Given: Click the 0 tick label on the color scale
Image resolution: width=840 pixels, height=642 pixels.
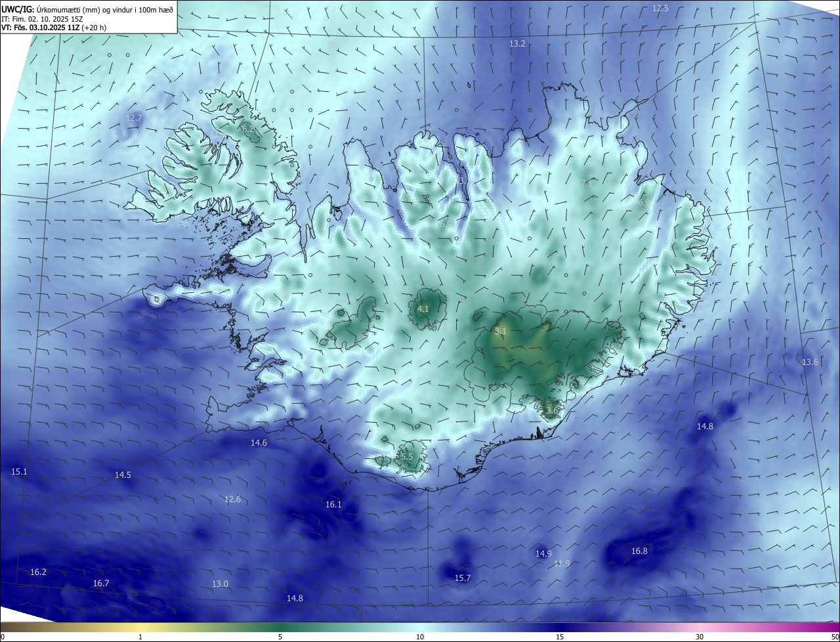Looking at the screenshot, I should tap(3, 637).
